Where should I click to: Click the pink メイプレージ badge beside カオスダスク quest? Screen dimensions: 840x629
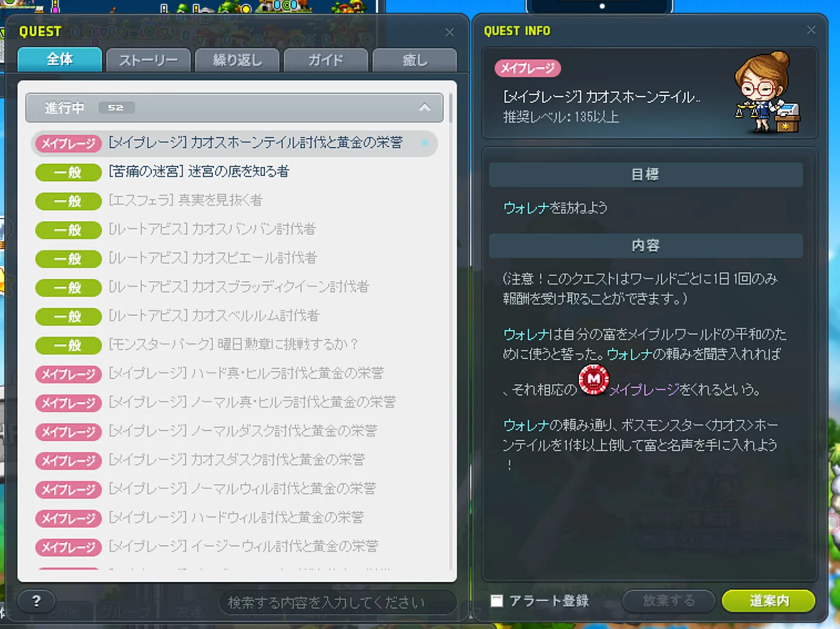[x=68, y=460]
